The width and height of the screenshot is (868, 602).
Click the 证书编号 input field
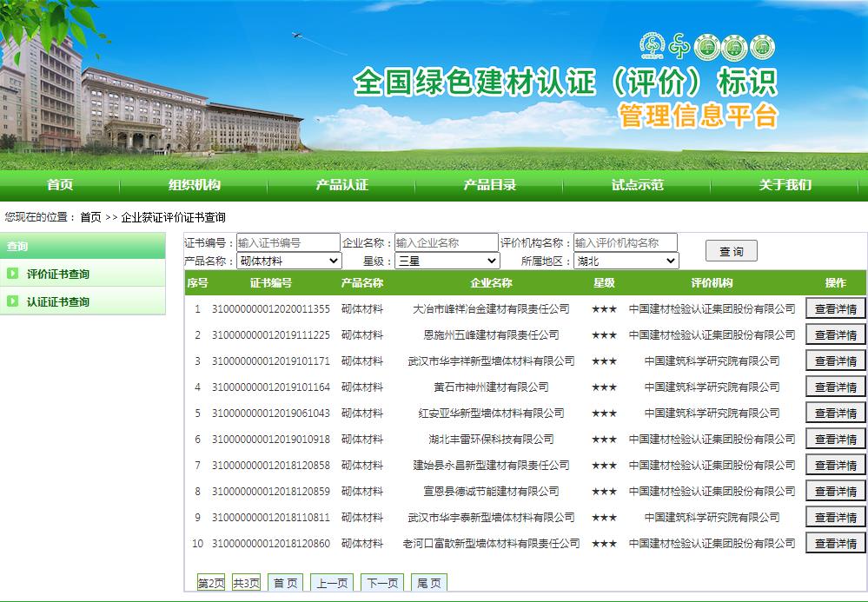(x=288, y=242)
